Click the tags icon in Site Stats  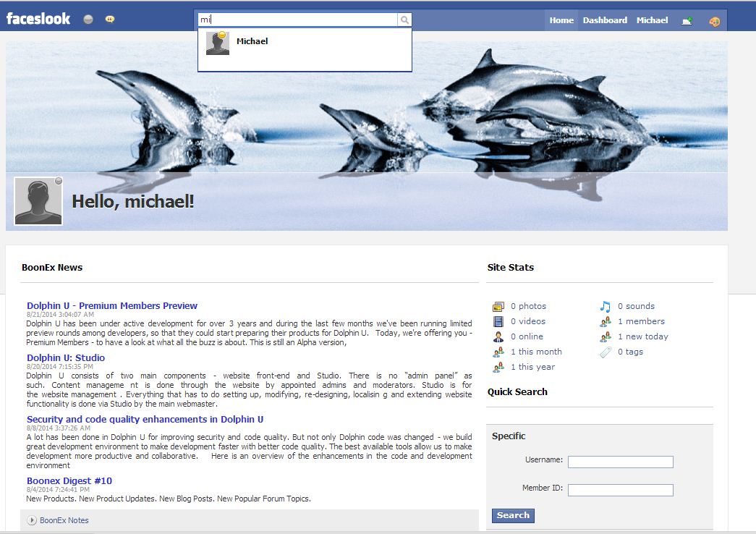(x=606, y=352)
